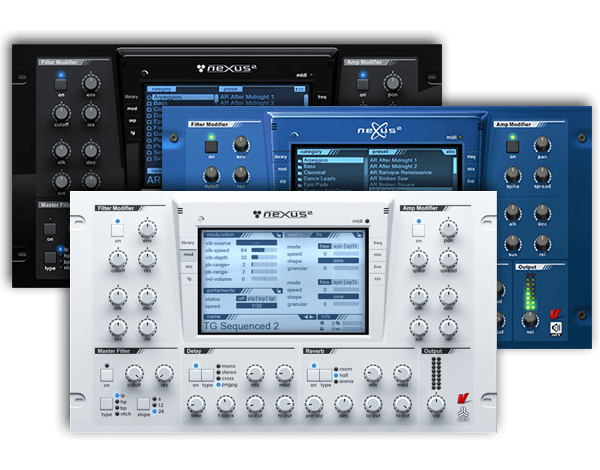Screen dimensions: 600x470
Task: Click the reFX logo below the white skin's V
Action: (x=463, y=415)
